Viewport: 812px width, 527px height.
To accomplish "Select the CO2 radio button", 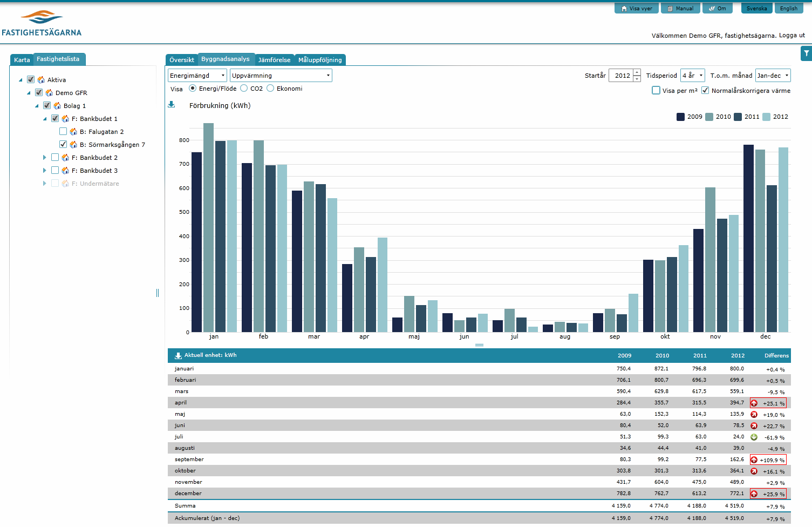I will point(244,88).
